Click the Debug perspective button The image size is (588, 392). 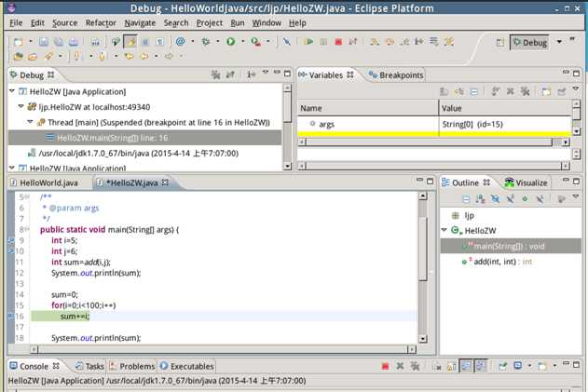click(530, 42)
